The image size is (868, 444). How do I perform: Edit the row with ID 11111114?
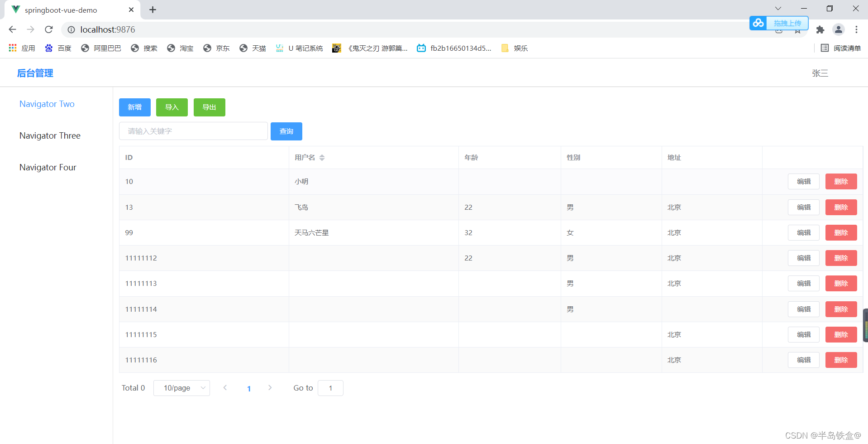coord(804,309)
